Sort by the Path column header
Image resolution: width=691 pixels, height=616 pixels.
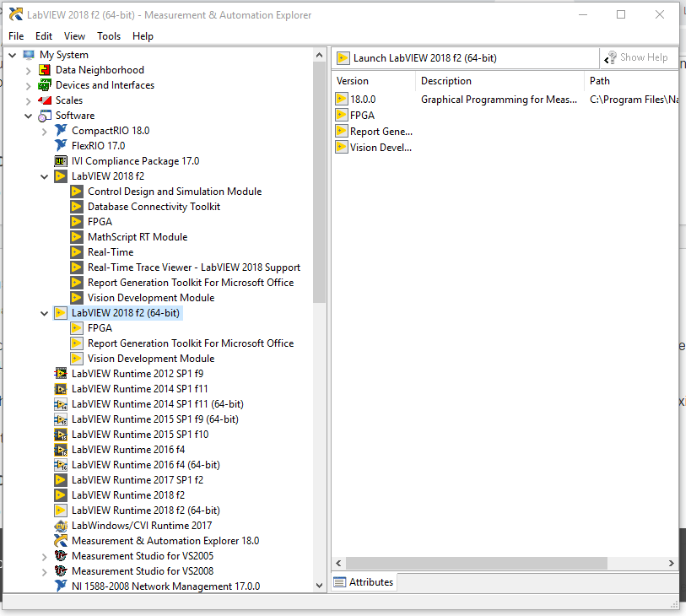click(631, 81)
